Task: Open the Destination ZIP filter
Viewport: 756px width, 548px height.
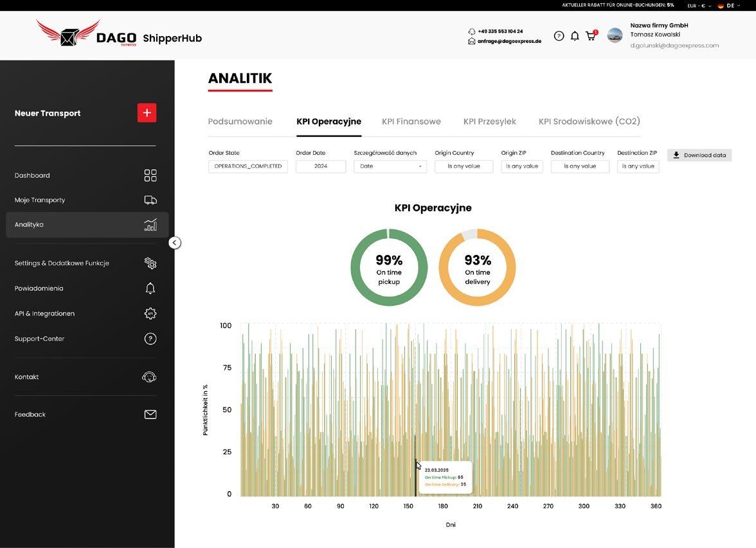Action: 638,166
